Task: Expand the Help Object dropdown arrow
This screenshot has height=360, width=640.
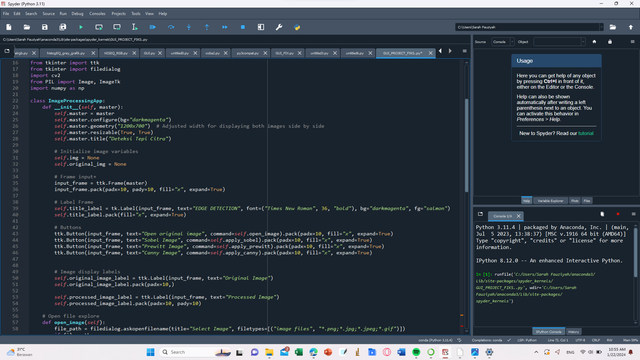Action: coord(583,42)
